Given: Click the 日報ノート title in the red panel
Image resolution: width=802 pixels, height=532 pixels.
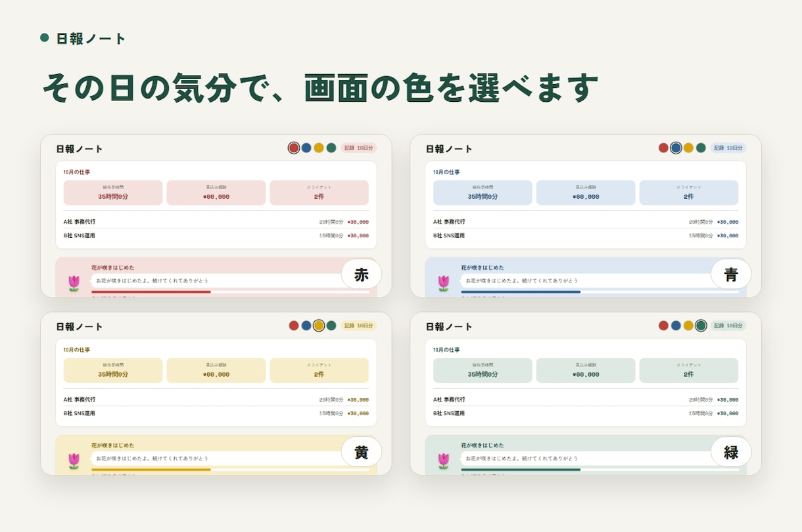Looking at the screenshot, I should [x=80, y=149].
